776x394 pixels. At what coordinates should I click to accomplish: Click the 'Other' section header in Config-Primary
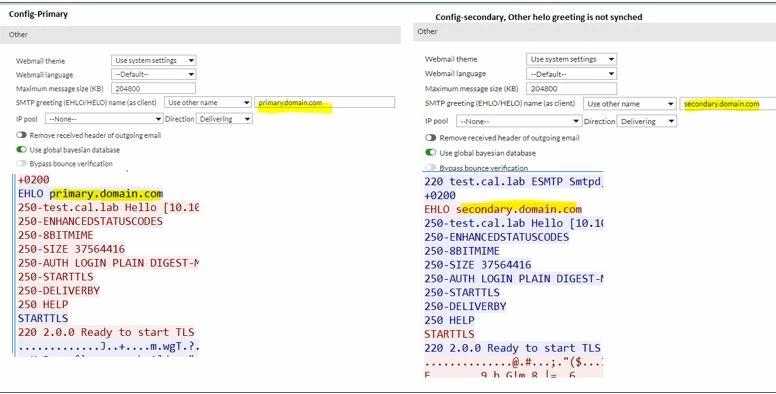(200, 35)
